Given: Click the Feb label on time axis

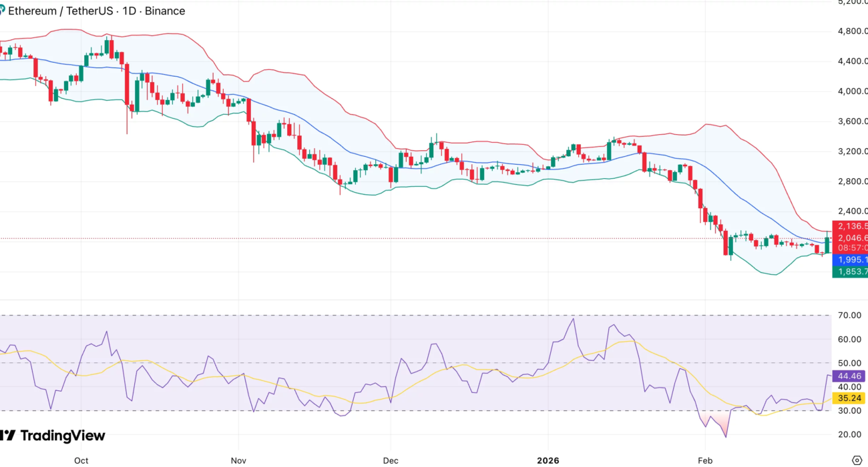Looking at the screenshot, I should point(705,460).
